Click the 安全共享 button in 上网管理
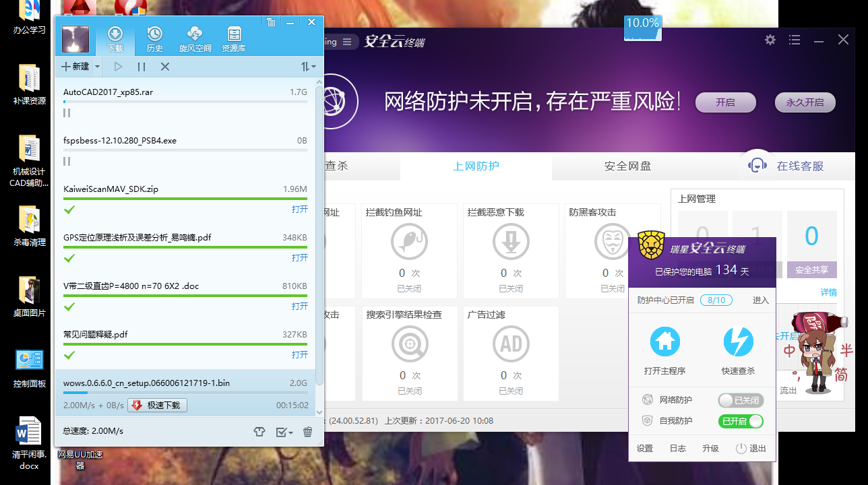This screenshot has width=868, height=485. point(812,270)
